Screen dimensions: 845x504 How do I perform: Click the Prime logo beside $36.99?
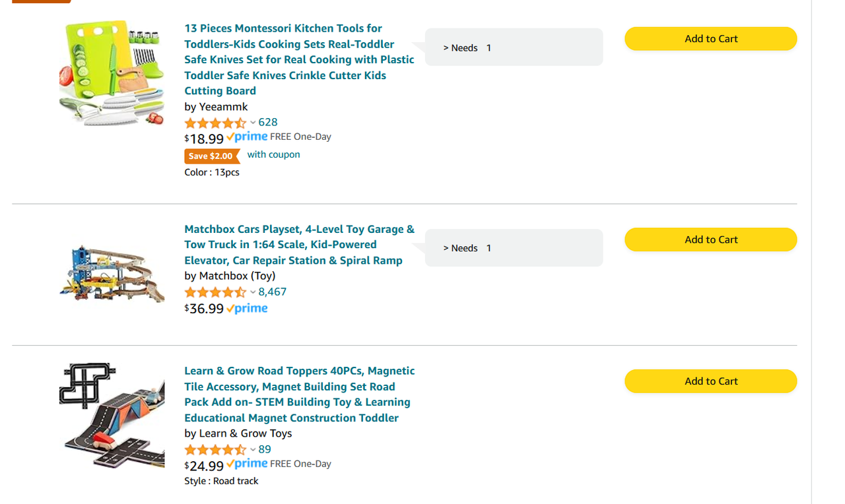pyautogui.click(x=247, y=309)
